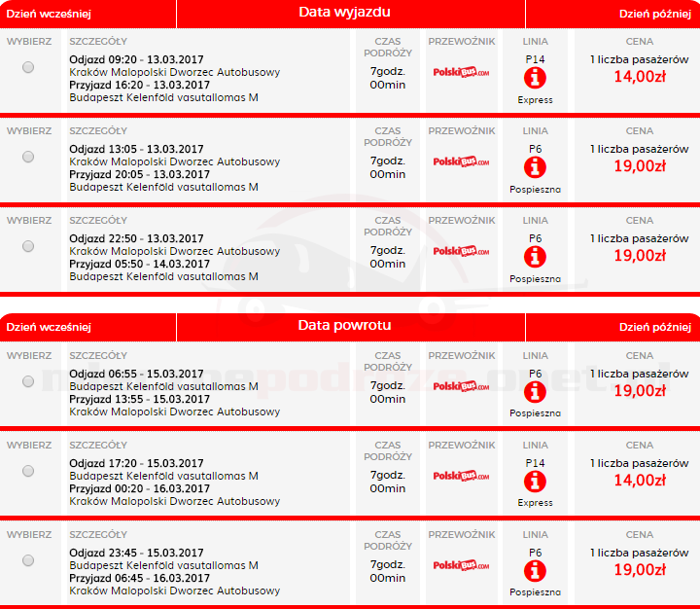Go to Dzień wcześniej for Data powrotu
This screenshot has height=609, width=700.
[x=49, y=327]
